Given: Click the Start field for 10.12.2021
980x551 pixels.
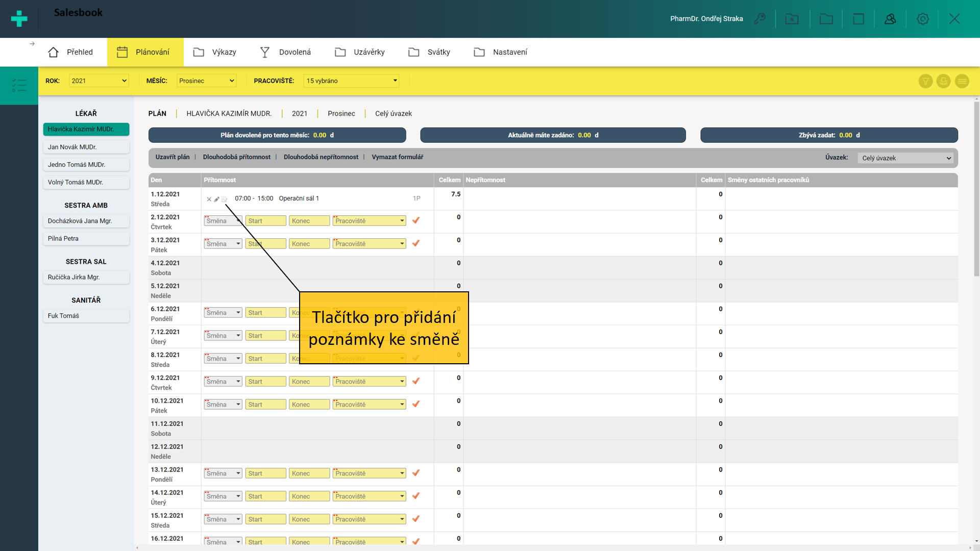Looking at the screenshot, I should coord(265,405).
